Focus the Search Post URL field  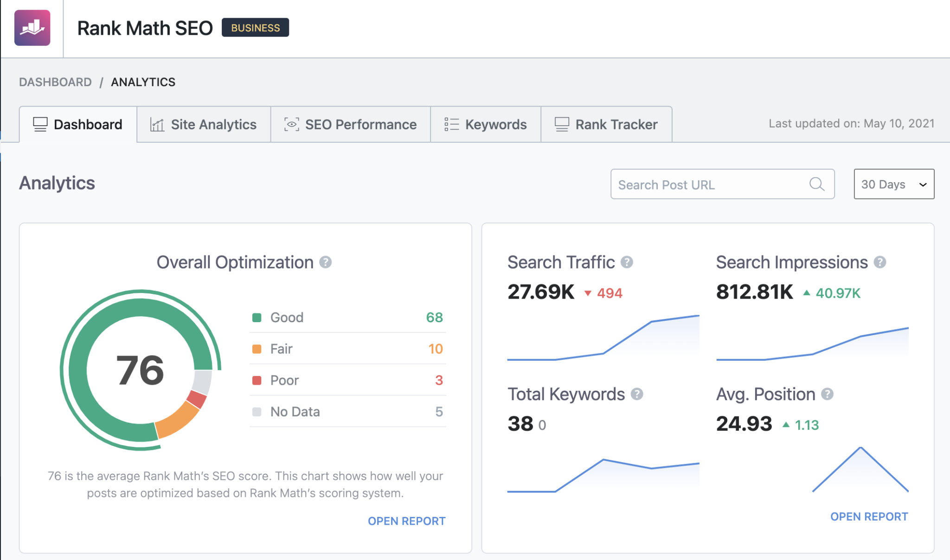coord(722,184)
